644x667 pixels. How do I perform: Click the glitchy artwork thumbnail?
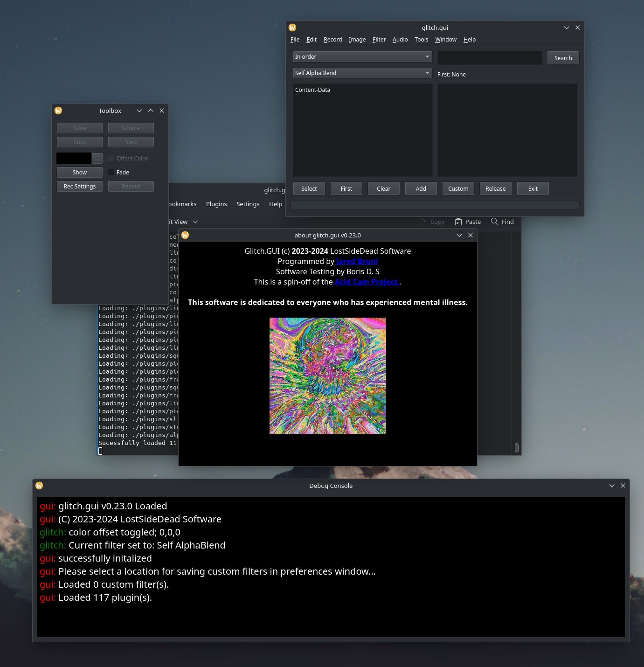328,376
